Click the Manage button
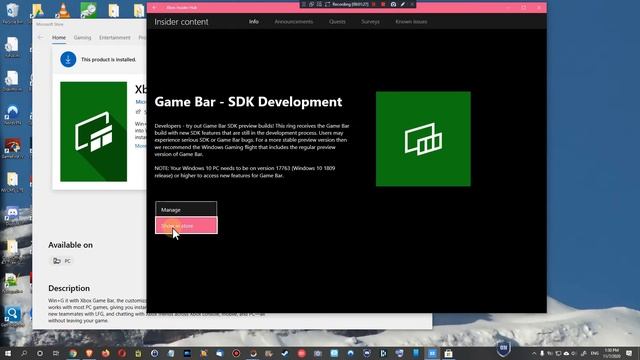640x360 pixels. [186, 209]
